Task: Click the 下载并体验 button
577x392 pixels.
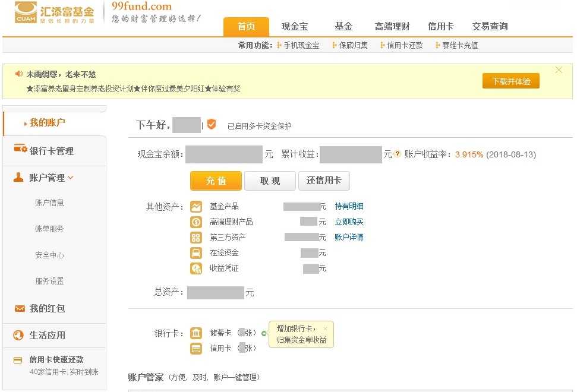Action: tap(510, 81)
